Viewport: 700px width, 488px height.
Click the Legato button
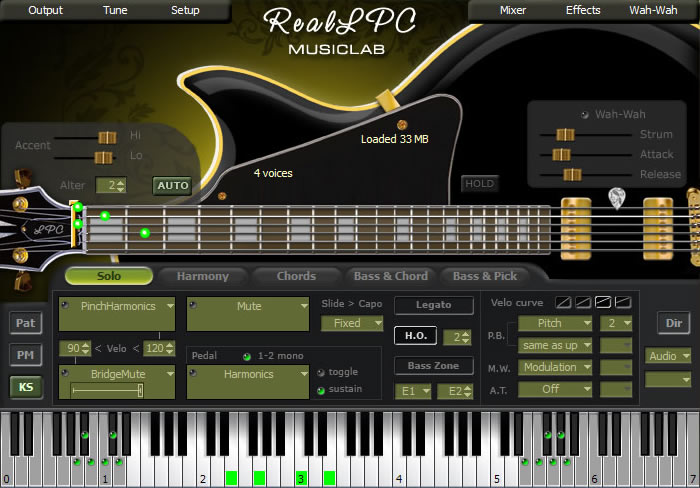pos(433,305)
